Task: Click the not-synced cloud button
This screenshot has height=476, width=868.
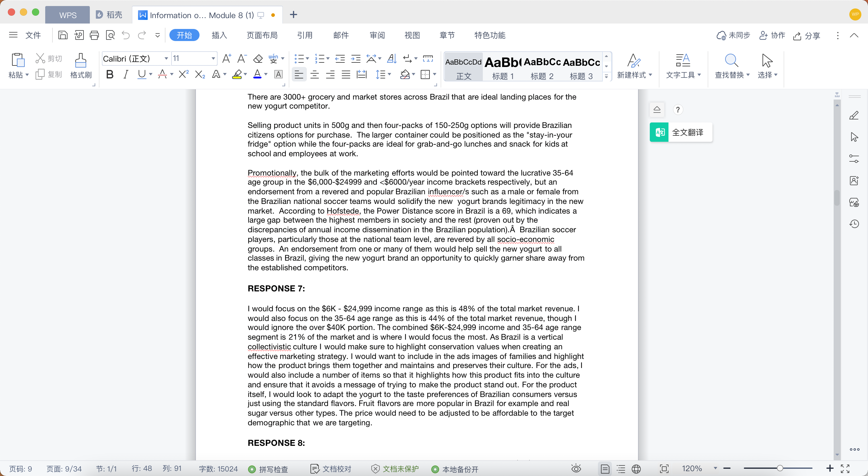Action: point(733,35)
